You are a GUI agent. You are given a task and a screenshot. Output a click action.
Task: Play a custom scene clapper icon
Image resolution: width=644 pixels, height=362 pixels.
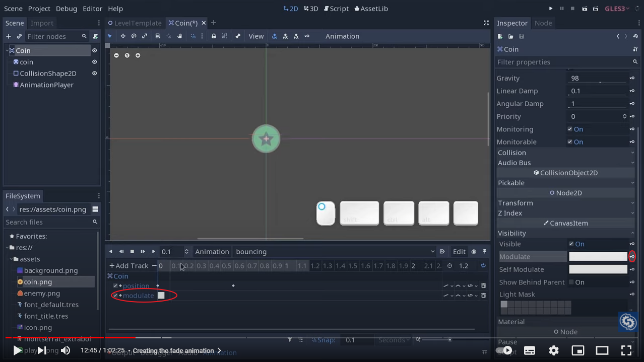click(x=596, y=9)
